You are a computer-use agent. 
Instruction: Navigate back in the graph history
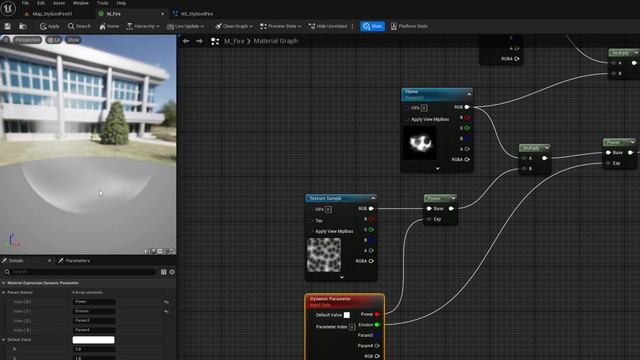click(186, 41)
